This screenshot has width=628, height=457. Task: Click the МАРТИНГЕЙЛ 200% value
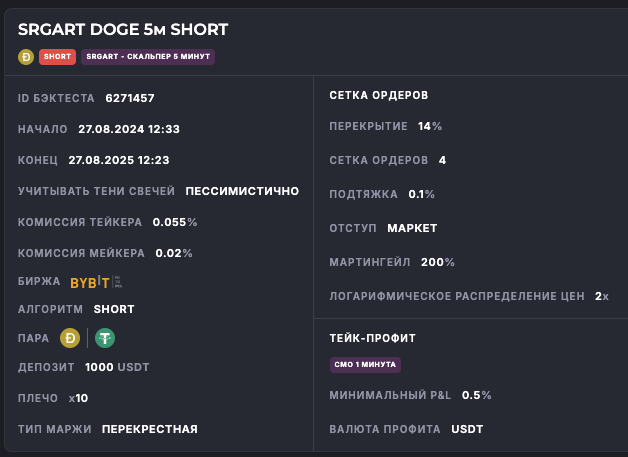(x=437, y=262)
